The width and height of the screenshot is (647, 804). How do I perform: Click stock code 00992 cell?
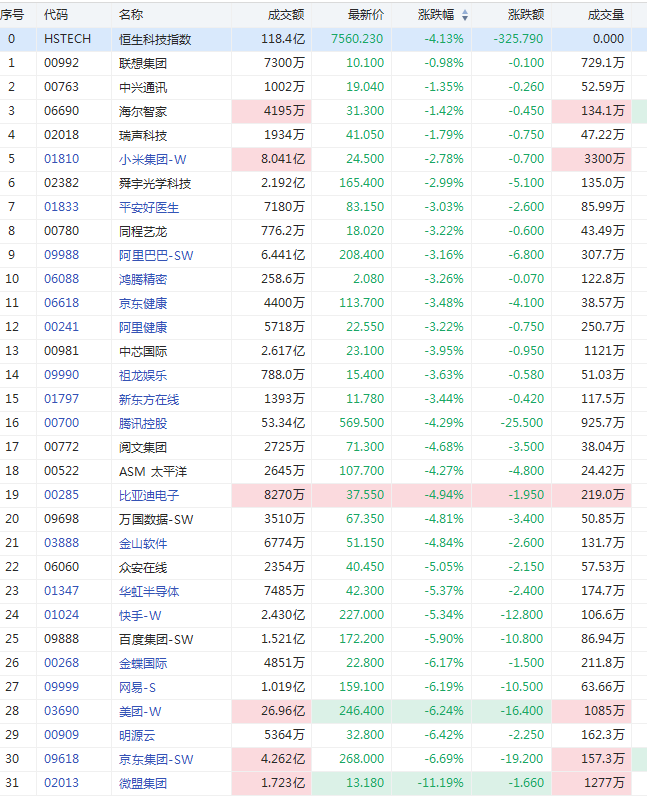pos(62,63)
